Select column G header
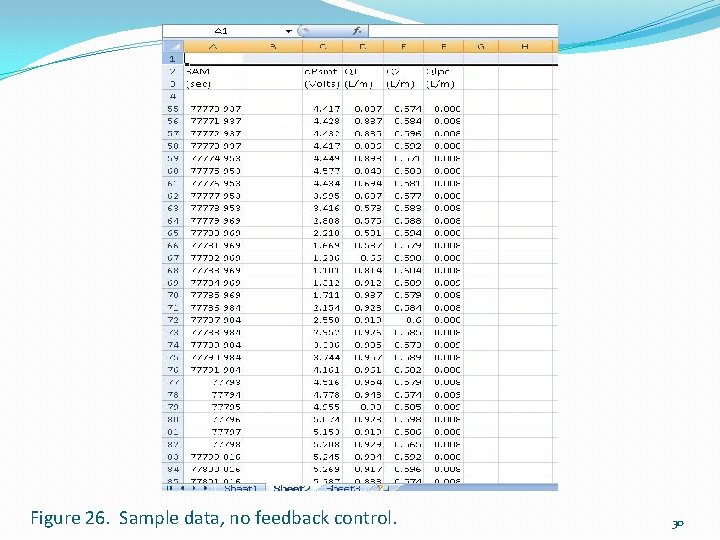The image size is (720, 540). click(x=481, y=46)
